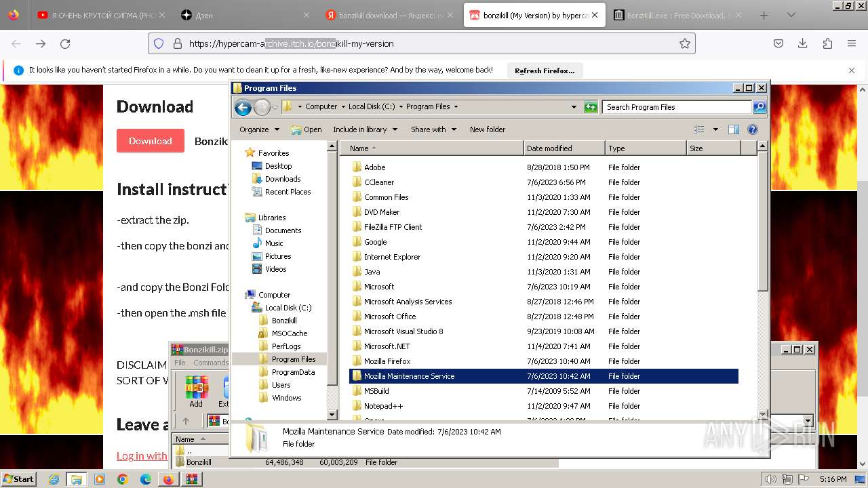Open the Explorer help question mark icon
This screenshot has height=488, width=868.
pos(752,129)
